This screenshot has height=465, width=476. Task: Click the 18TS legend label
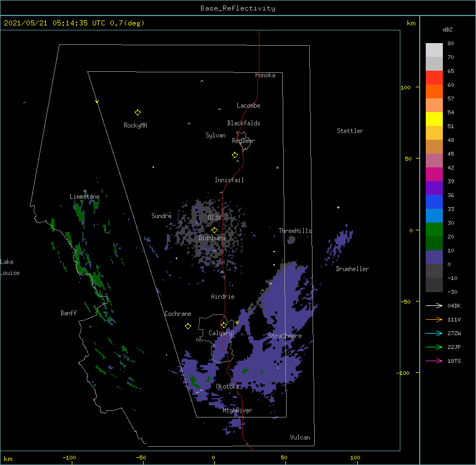[454, 361]
